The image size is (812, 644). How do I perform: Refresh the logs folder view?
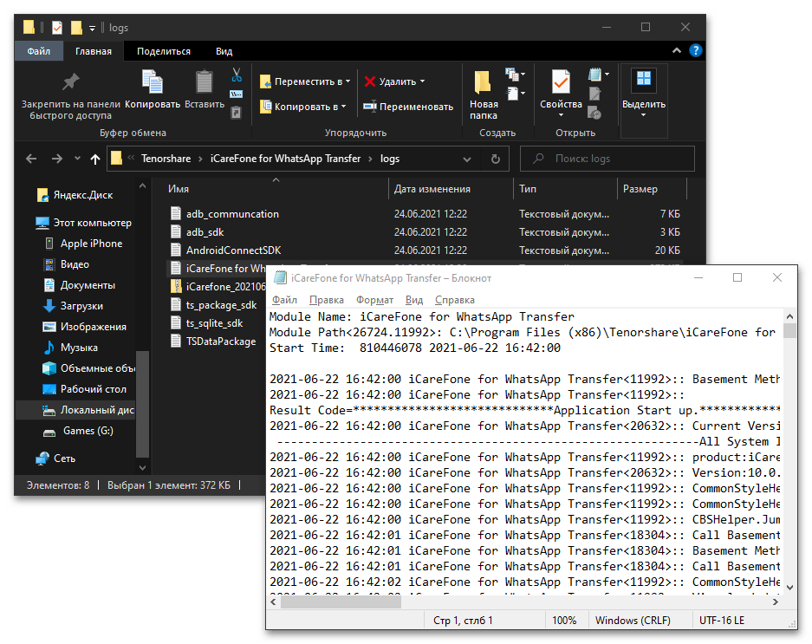(x=496, y=159)
